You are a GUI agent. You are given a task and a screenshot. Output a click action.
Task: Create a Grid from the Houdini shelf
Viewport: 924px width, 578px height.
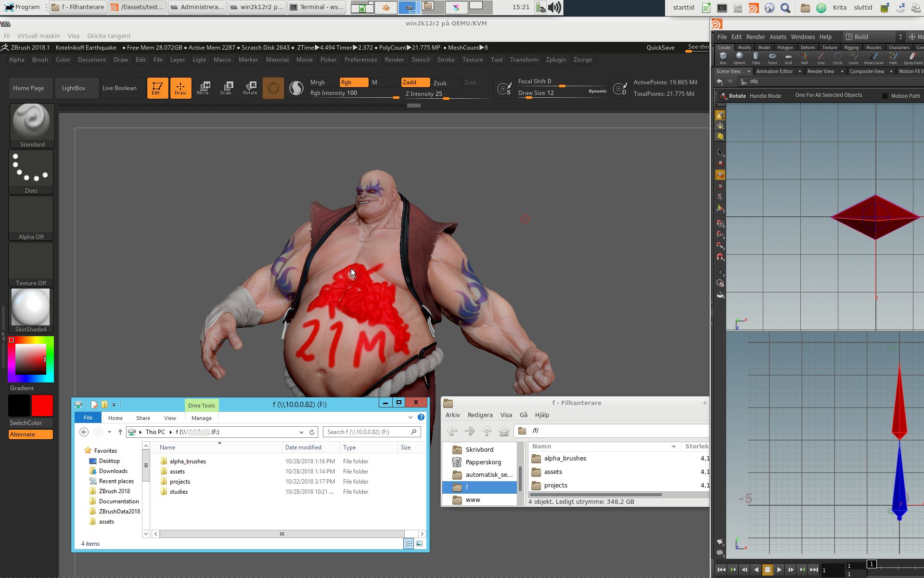(788, 58)
